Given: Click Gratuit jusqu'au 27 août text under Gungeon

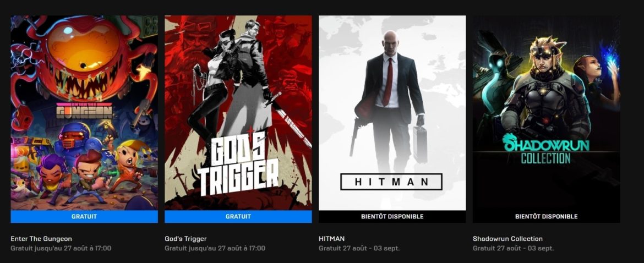Looking at the screenshot, I should tap(61, 248).
